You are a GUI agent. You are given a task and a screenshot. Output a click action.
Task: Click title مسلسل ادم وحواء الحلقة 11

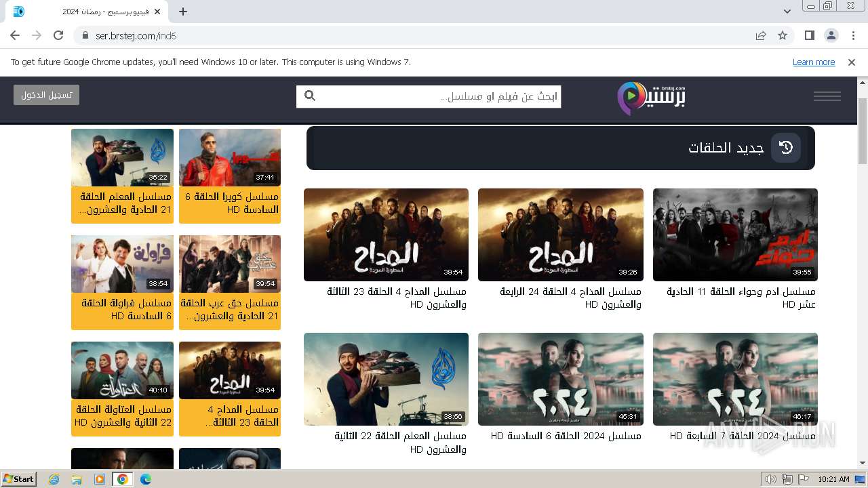[741, 298]
